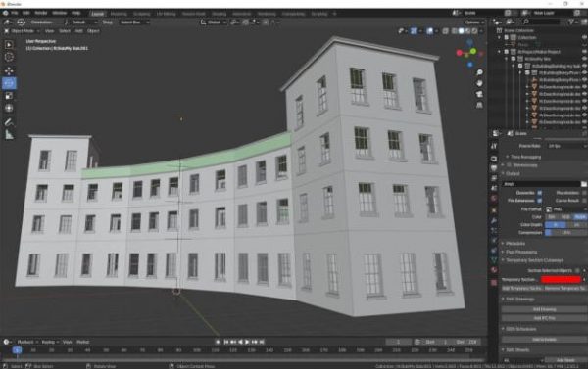Open the PNG File Format dropdown
588x369 pixels.
[x=565, y=209]
